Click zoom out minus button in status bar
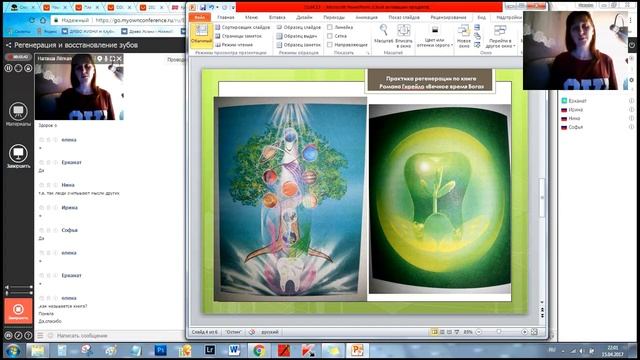This screenshot has width=640, height=360. (479, 332)
